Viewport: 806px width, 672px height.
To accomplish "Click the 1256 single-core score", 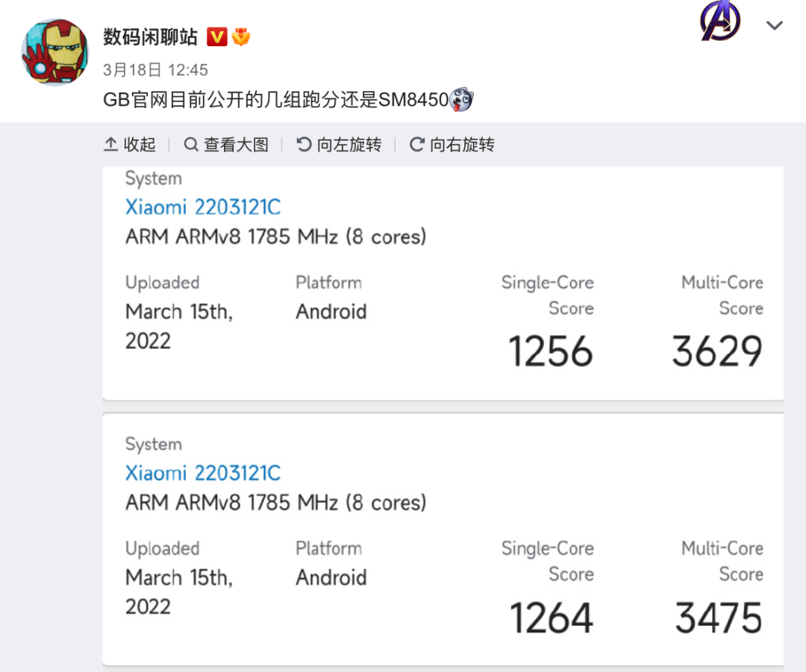I will coord(551,351).
